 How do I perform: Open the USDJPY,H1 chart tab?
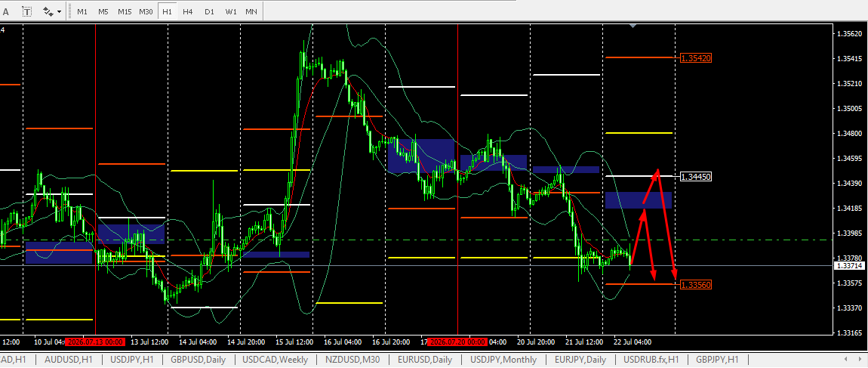[132, 360]
